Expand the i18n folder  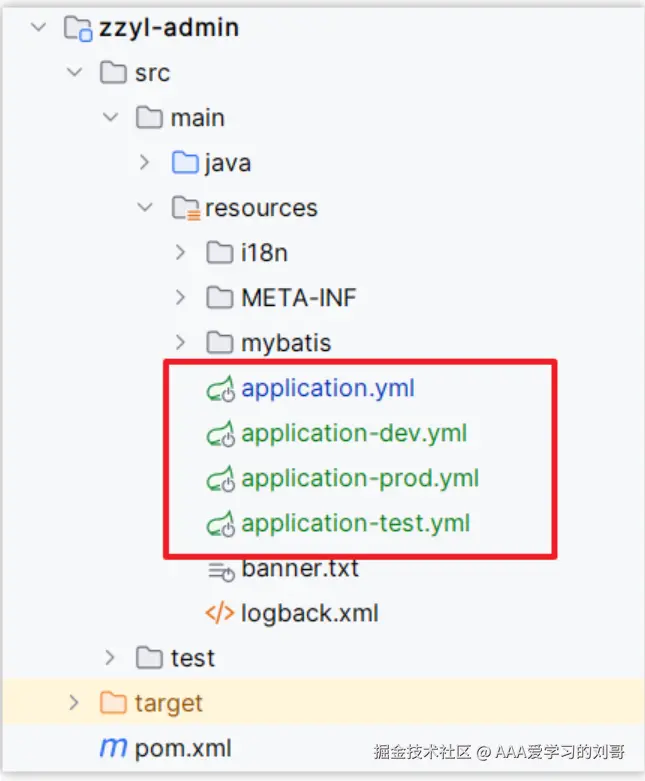tap(181, 253)
